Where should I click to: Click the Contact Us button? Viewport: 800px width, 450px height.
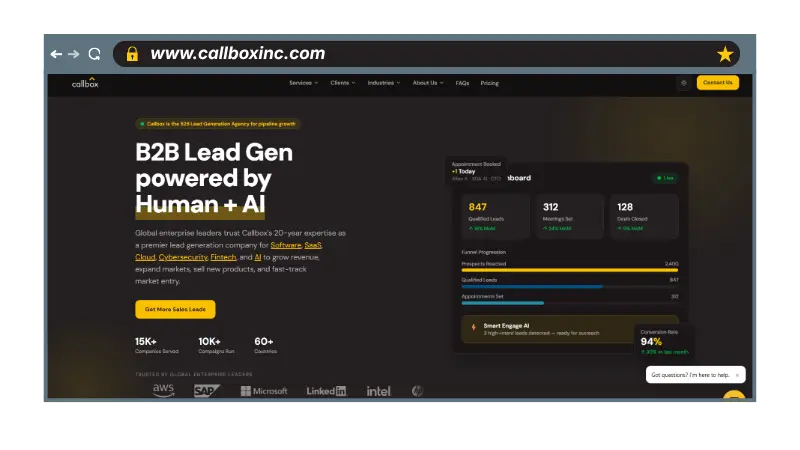point(718,82)
